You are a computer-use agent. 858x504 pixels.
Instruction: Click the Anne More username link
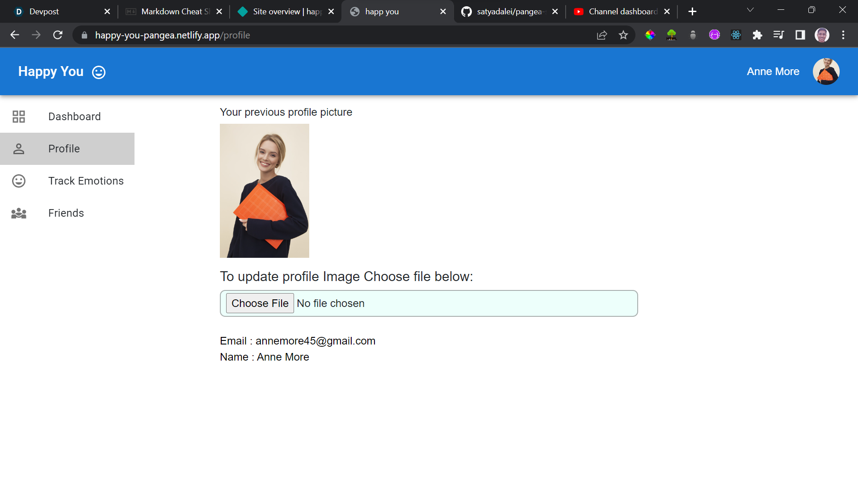[x=773, y=71]
